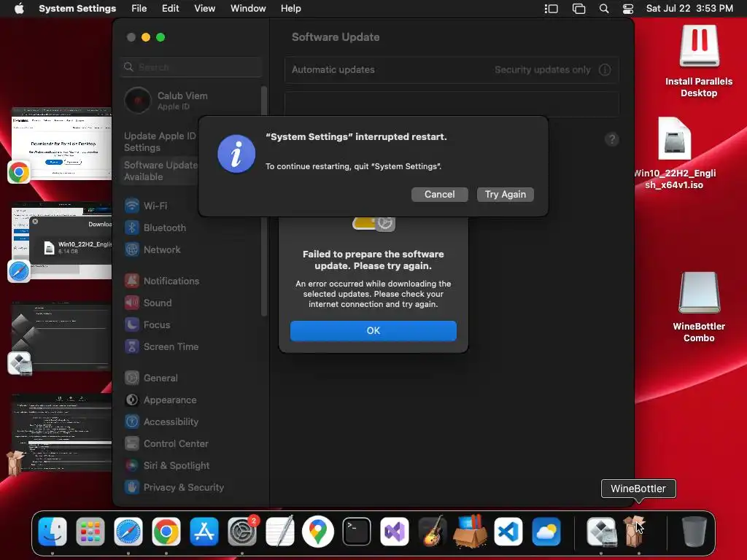
Task: Open the Edit menu
Action: [170, 9]
